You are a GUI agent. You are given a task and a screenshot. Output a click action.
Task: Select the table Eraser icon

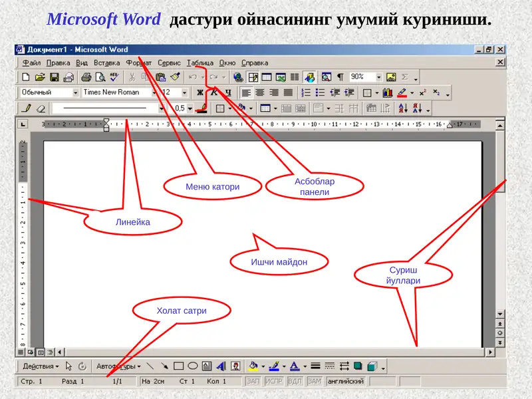(x=41, y=108)
